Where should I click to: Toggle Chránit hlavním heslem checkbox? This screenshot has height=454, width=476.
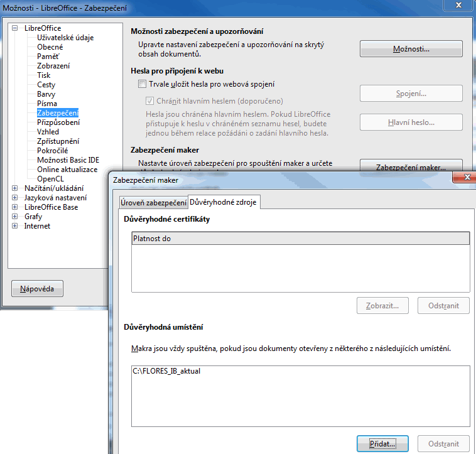tap(149, 100)
